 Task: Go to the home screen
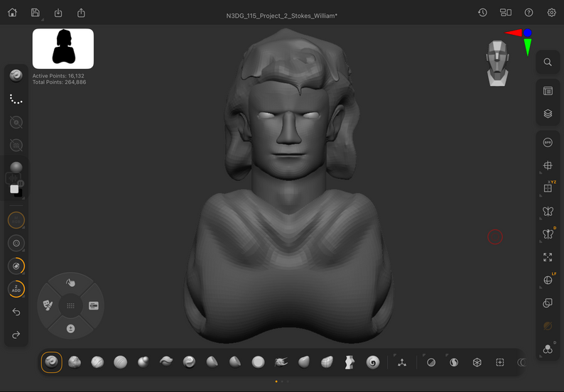[13, 13]
